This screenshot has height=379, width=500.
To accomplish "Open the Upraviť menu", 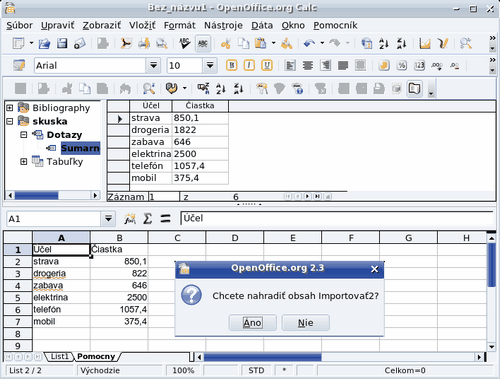I will [x=57, y=25].
